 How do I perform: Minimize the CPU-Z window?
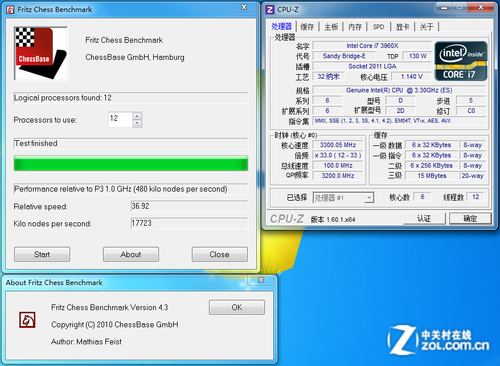click(x=444, y=7)
